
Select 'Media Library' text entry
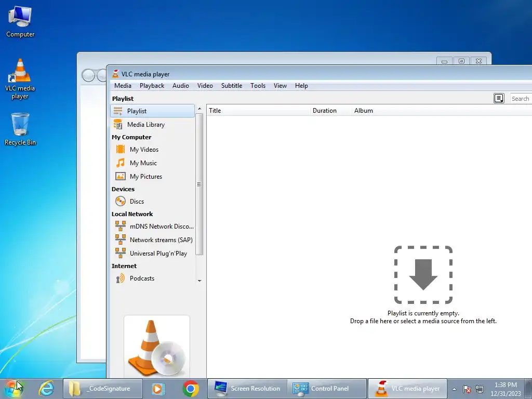(146, 125)
